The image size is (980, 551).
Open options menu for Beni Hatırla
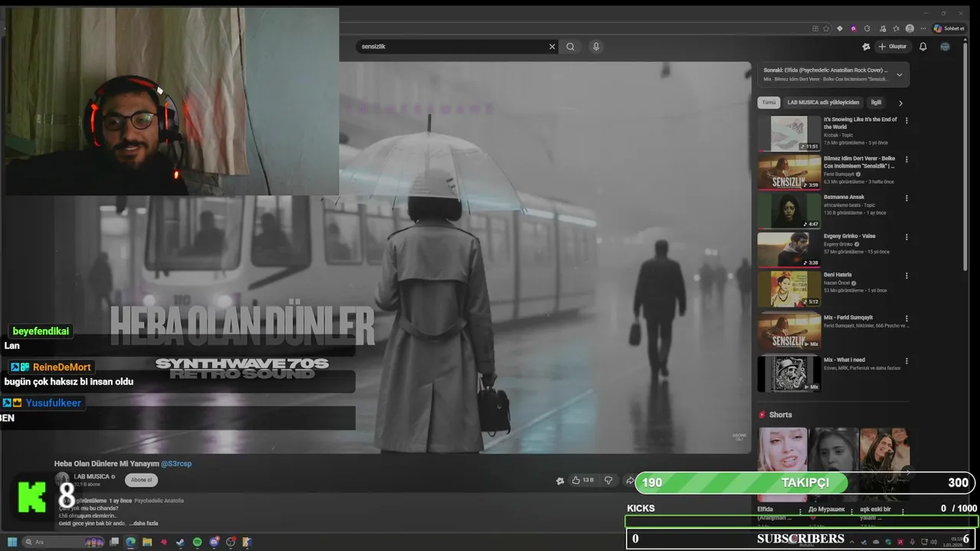(x=906, y=275)
